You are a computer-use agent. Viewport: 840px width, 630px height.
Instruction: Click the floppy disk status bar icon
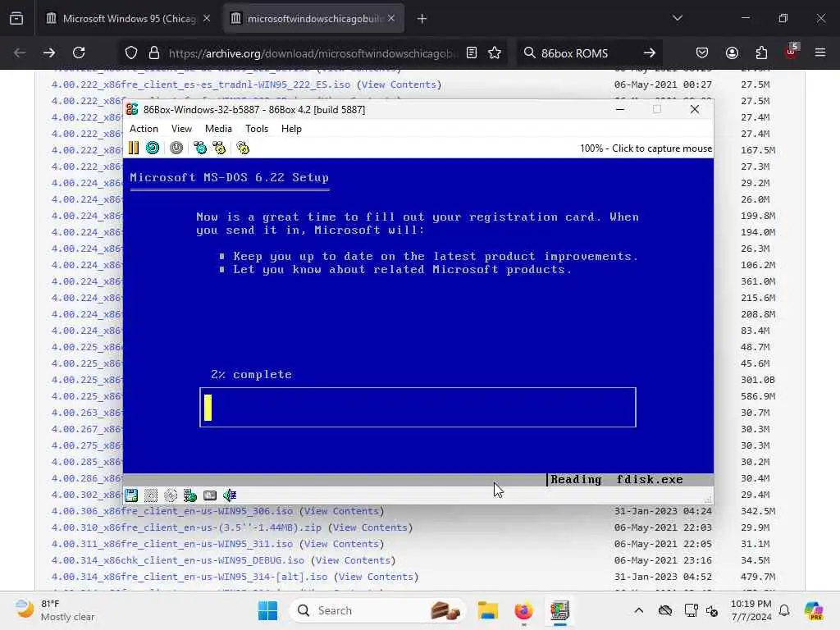(x=131, y=495)
